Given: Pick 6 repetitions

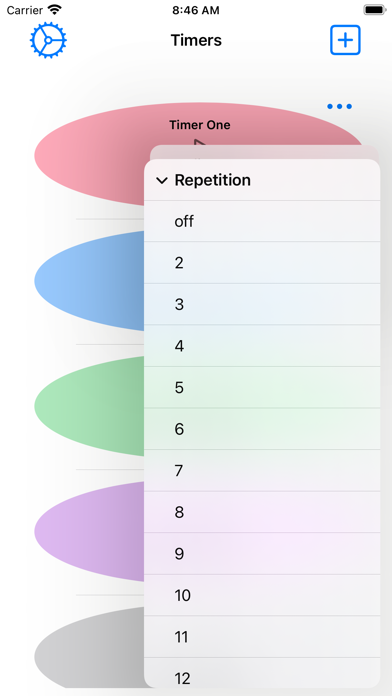Looking at the screenshot, I should 262,429.
